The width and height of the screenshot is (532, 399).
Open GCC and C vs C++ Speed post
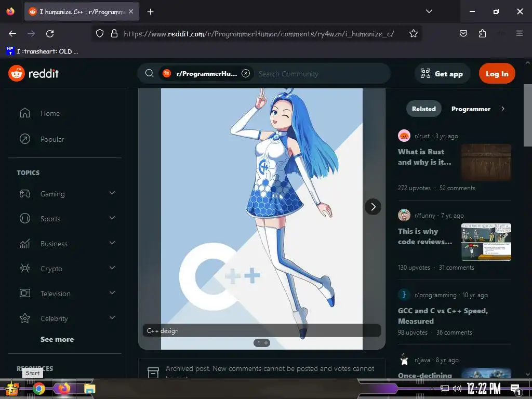coord(443,316)
